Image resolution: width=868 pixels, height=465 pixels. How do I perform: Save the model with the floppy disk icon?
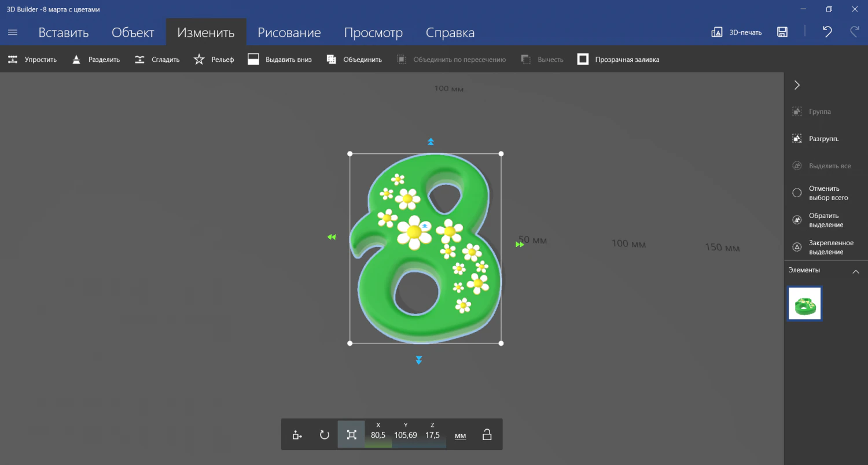point(782,32)
